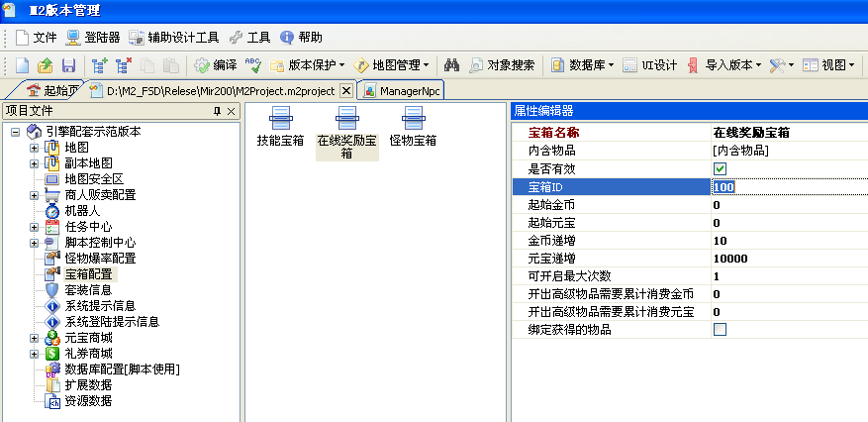
Task: Expand the 礼券商城 tree node
Action: [35, 354]
